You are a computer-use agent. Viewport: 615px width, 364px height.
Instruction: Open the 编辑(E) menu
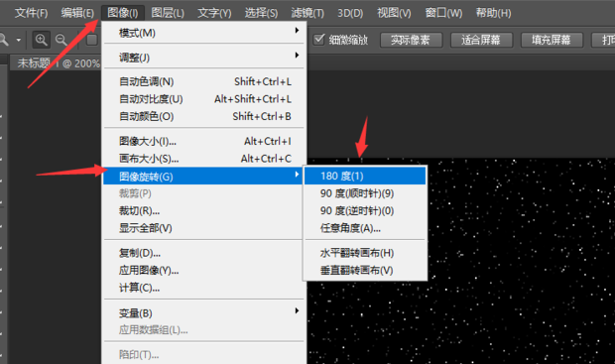tap(77, 13)
